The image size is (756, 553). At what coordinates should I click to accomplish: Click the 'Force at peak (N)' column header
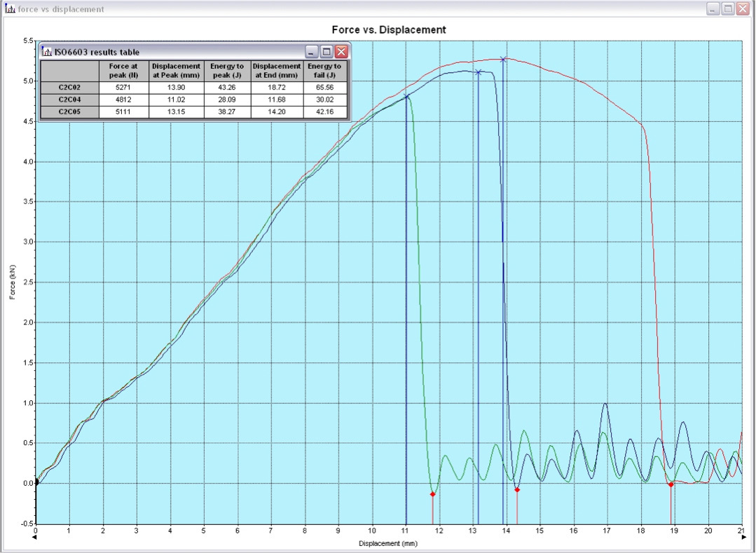(124, 71)
